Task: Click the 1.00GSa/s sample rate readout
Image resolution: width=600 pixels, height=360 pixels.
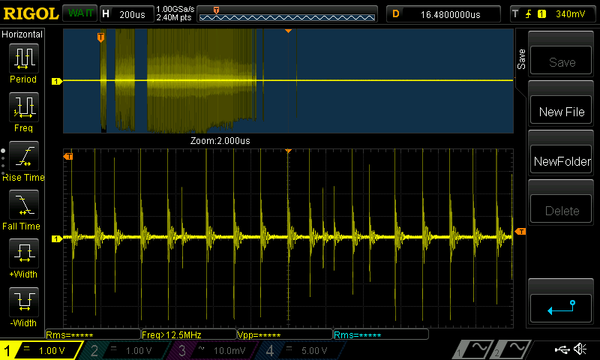Action: tap(175, 9)
